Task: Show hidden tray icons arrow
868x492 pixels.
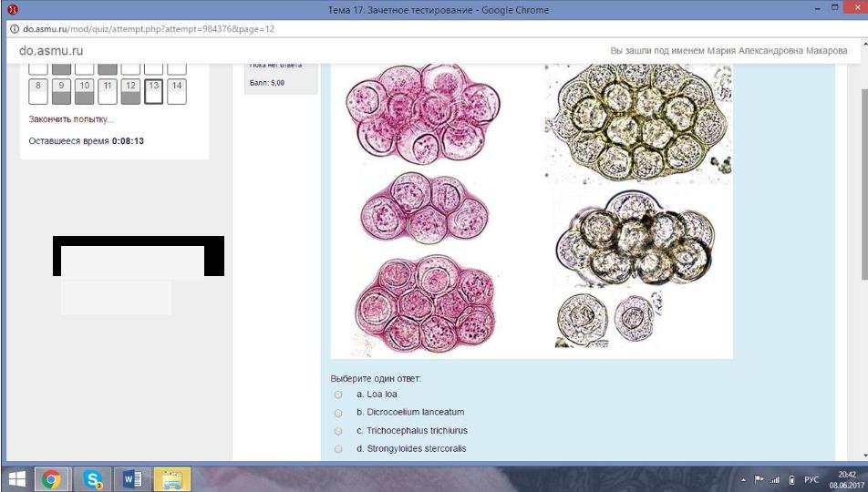Action: click(x=743, y=480)
